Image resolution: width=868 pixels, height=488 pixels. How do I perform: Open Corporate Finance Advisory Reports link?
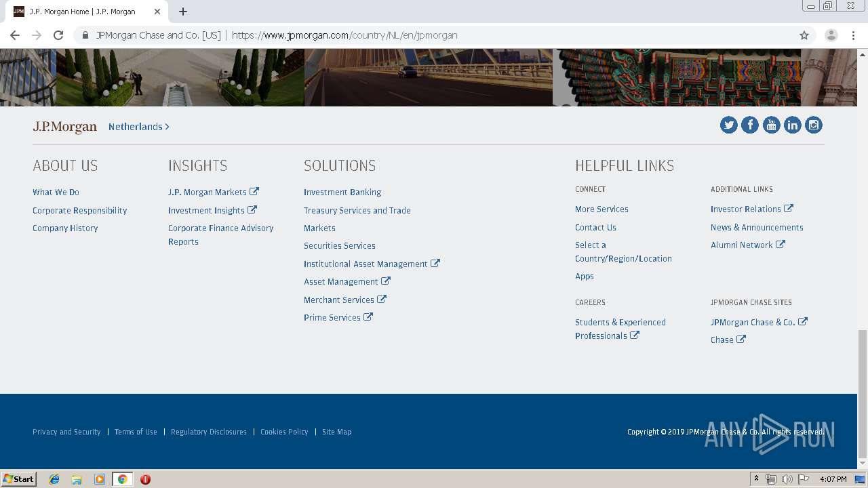[221, 235]
